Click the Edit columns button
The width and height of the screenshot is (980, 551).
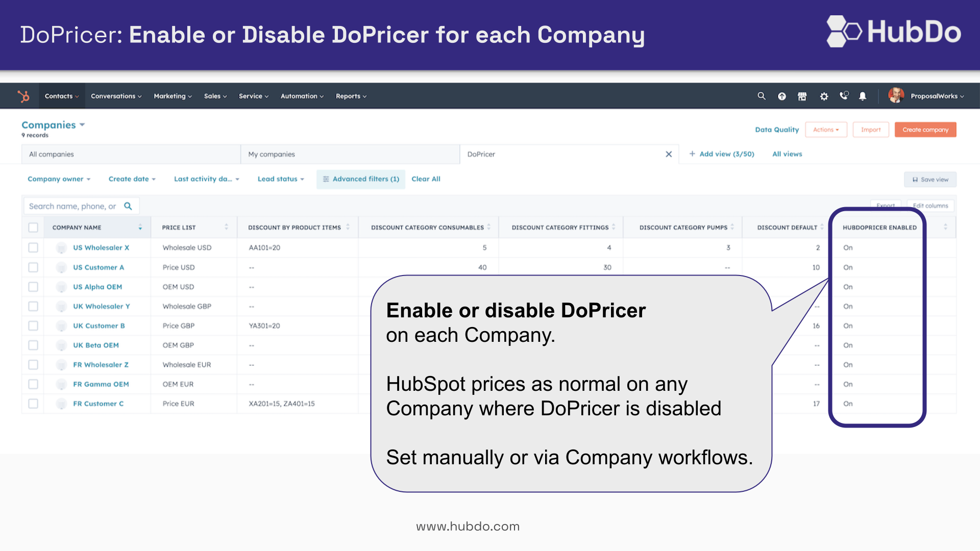pyautogui.click(x=930, y=206)
